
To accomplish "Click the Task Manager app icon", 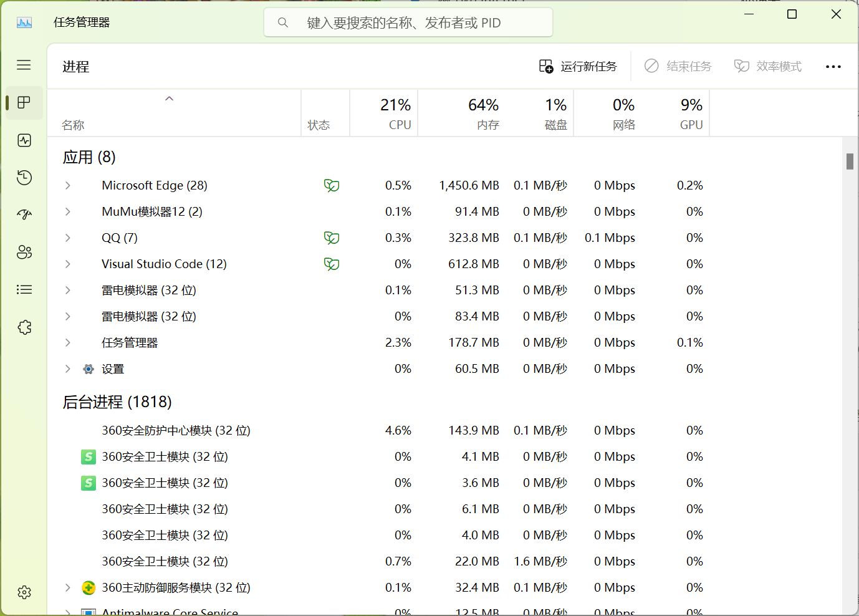I will click(x=24, y=22).
